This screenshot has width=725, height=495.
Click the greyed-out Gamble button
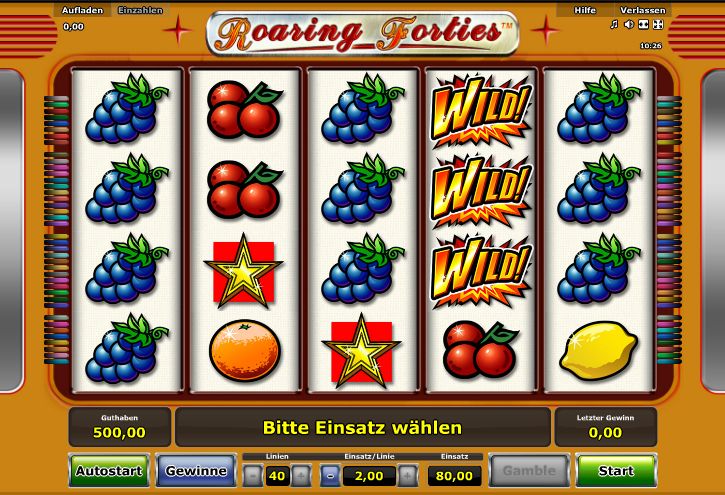[529, 471]
